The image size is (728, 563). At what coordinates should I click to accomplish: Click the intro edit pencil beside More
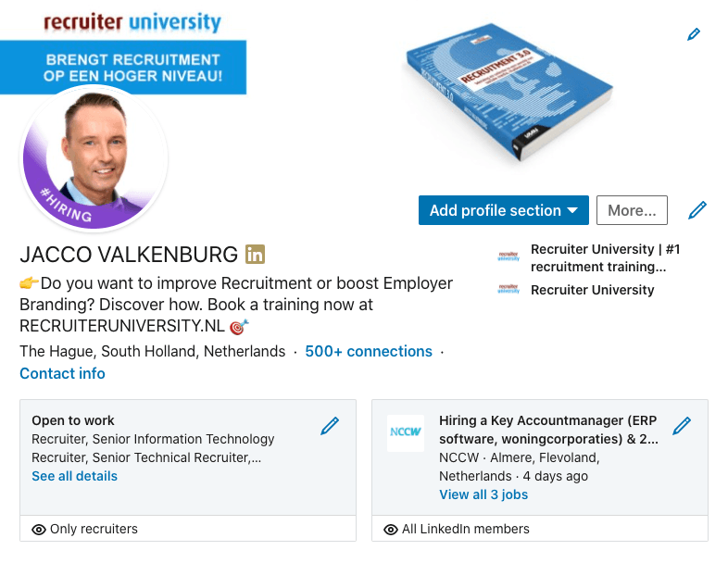(697, 210)
